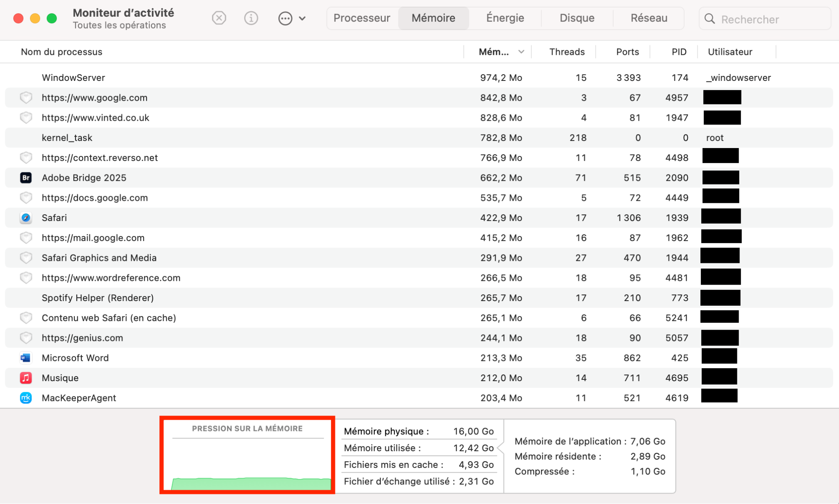Click the ellipsis more-actions icon
Viewport: 839px width, 504px height.
(x=285, y=18)
